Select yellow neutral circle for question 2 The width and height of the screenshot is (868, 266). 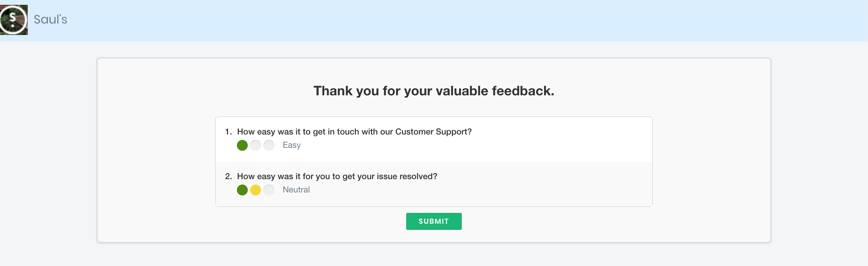click(255, 190)
